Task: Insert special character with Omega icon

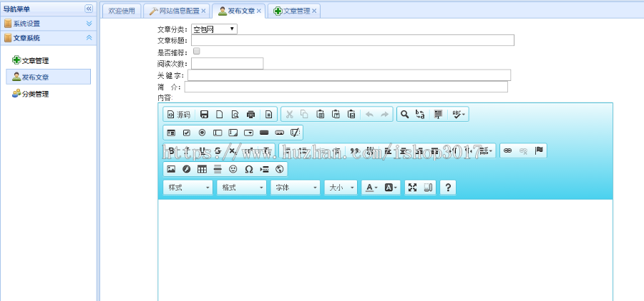Action: tap(249, 169)
